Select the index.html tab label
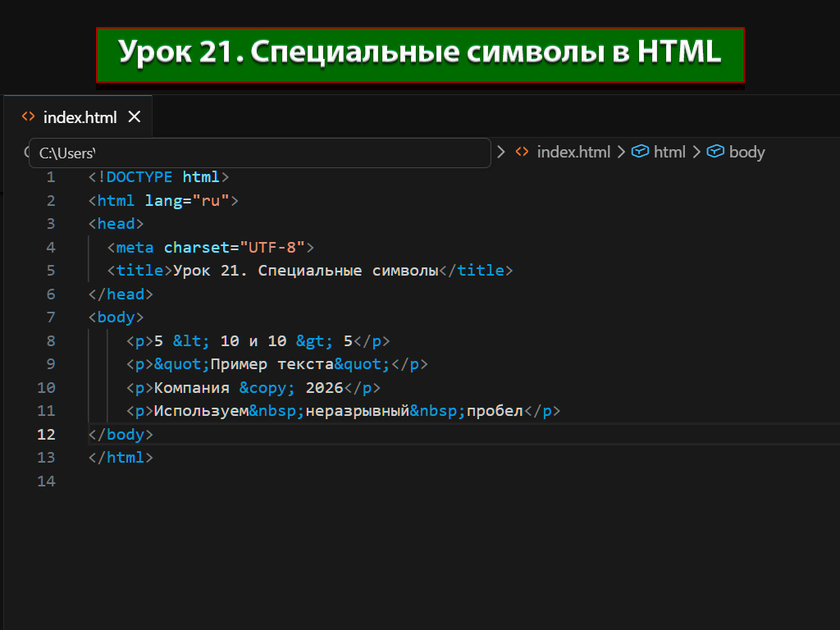 (80, 117)
